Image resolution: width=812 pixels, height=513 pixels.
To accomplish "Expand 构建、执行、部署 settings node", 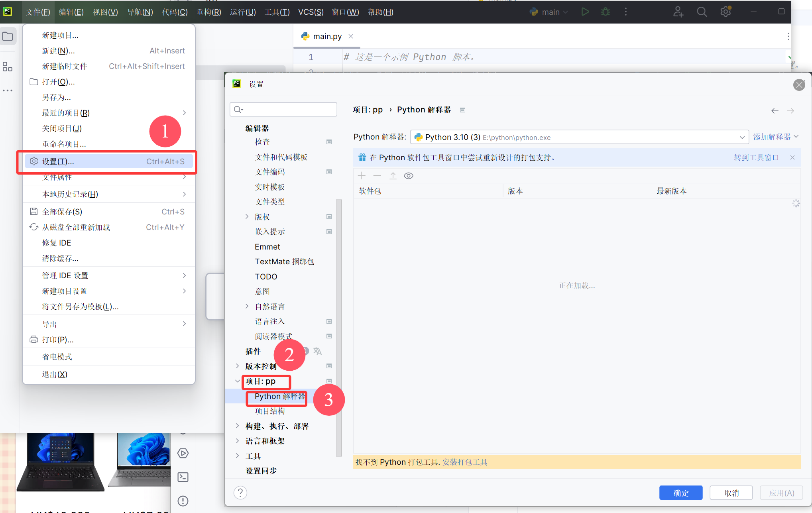I will point(238,426).
